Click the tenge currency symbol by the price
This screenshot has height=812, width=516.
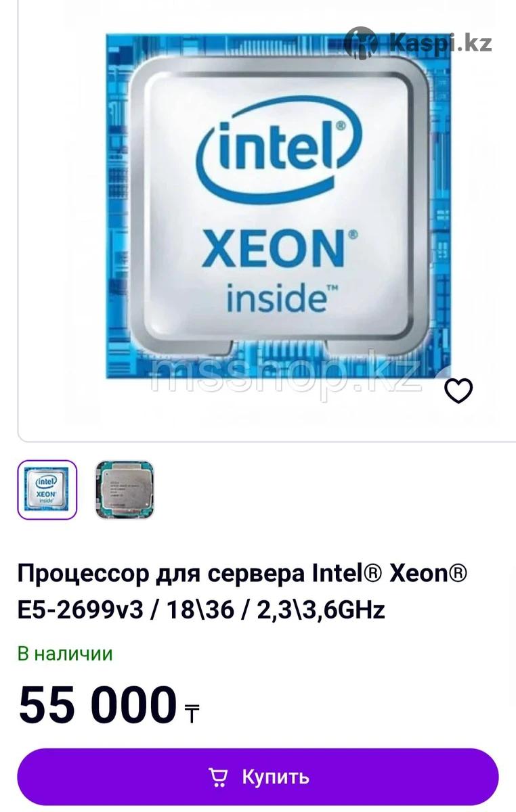click(192, 714)
